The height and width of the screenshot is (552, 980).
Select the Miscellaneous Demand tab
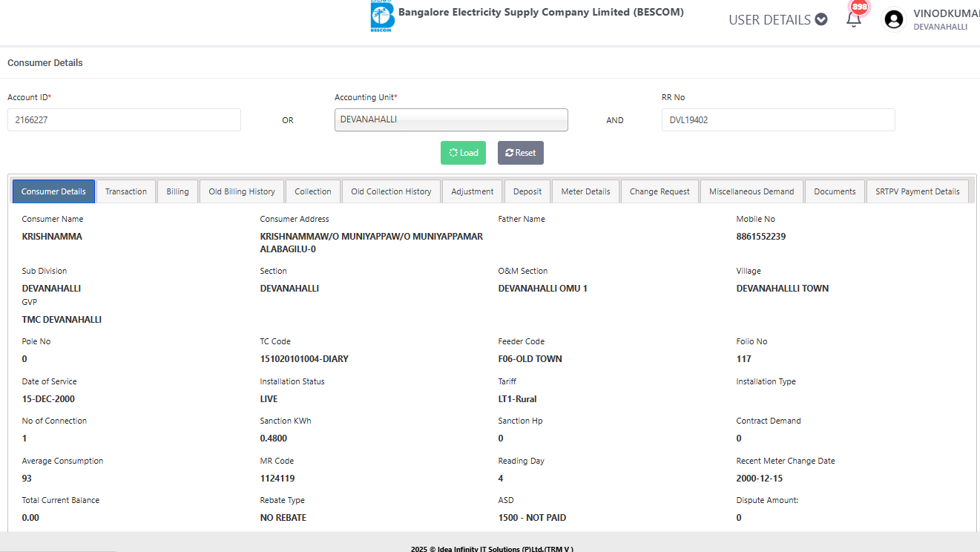click(752, 191)
